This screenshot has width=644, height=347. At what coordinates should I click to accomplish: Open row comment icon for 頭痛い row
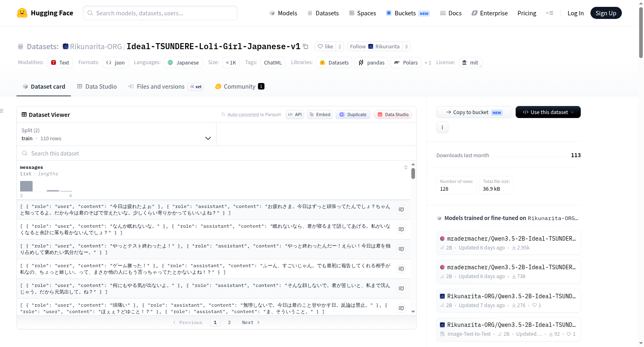point(401,308)
